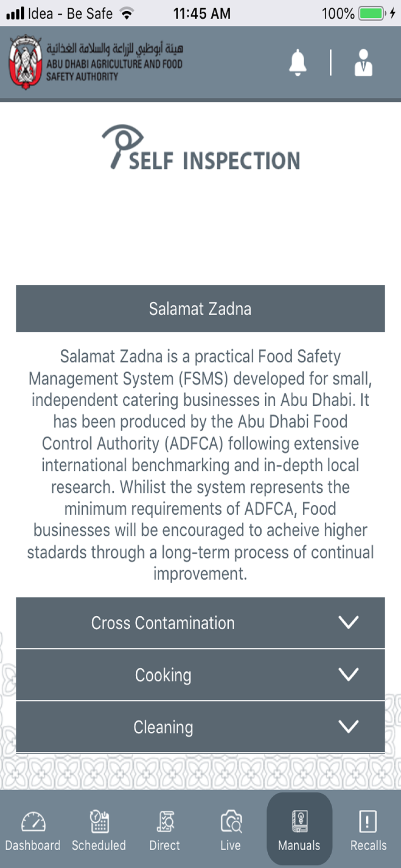
Task: Tap the Live camera icon
Action: [230, 821]
